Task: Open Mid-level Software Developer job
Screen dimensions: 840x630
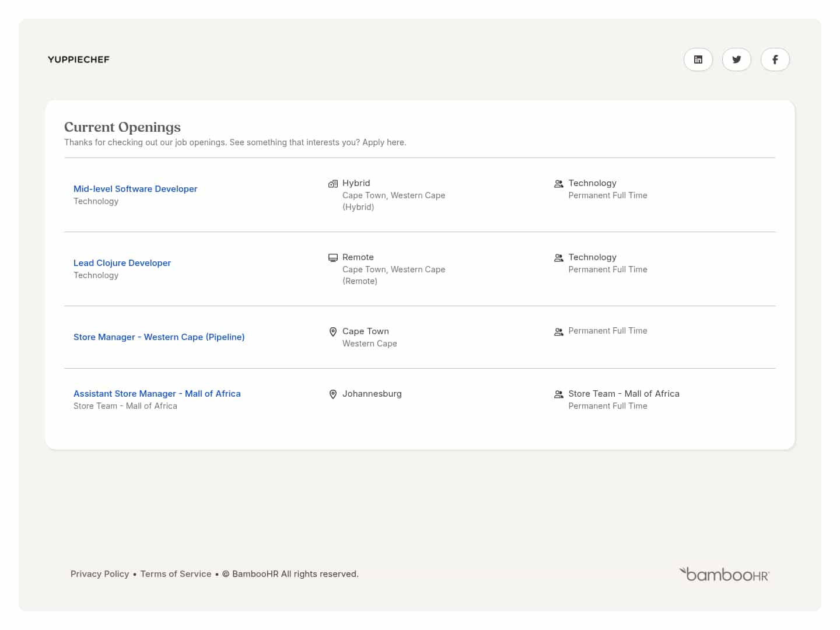Action: 135,189
